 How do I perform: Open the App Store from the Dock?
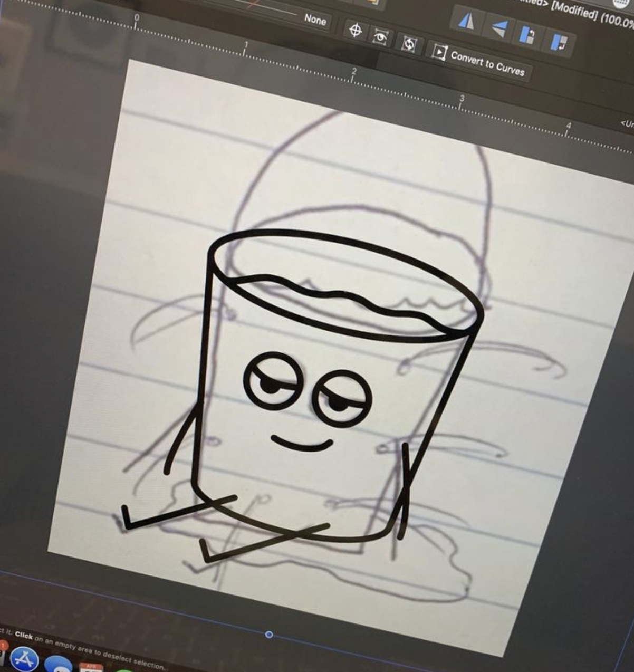[24, 660]
